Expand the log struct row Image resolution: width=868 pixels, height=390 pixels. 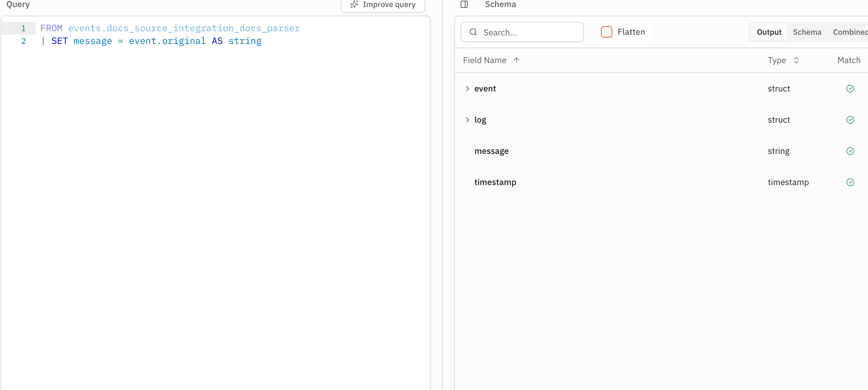point(467,120)
